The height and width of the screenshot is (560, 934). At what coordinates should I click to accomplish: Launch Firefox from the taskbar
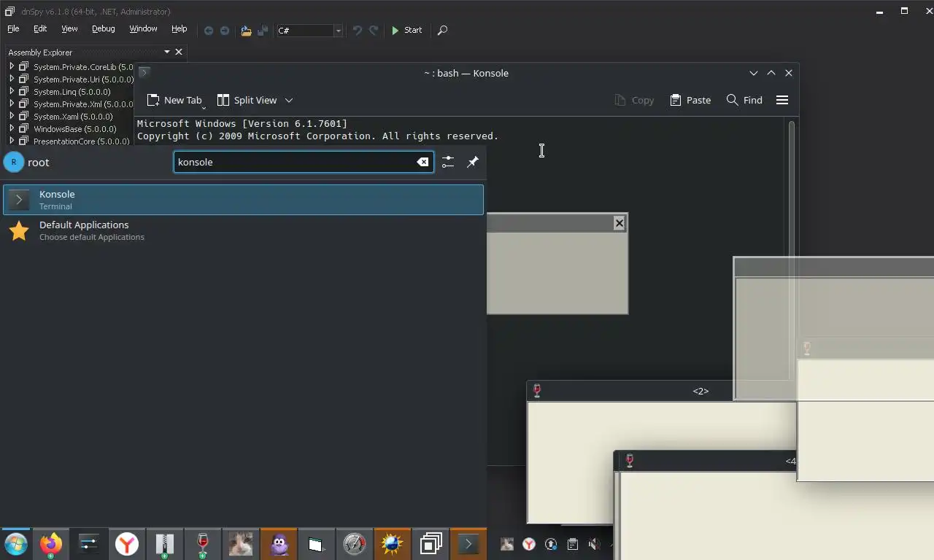coord(50,544)
